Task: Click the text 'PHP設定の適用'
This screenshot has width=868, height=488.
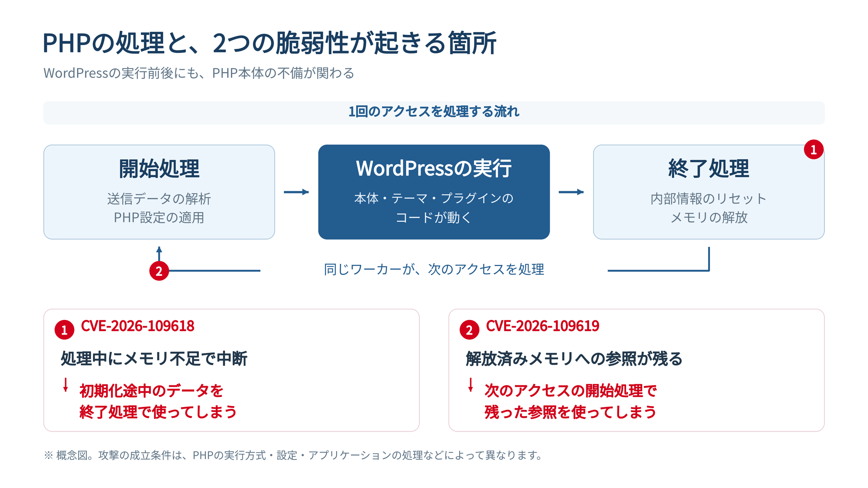Action: [159, 218]
